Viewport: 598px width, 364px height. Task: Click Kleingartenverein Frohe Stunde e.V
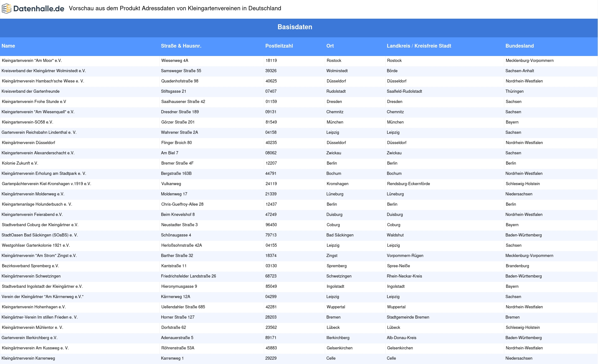[x=34, y=102]
